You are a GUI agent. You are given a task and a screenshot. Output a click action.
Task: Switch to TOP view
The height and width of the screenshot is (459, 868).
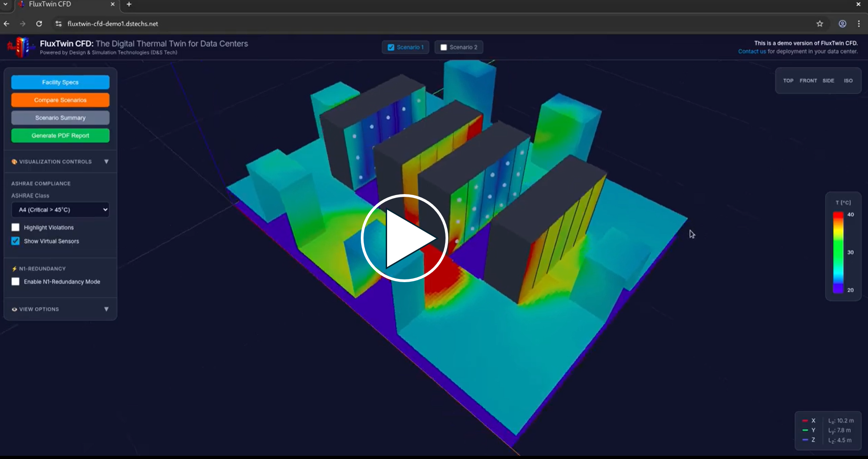click(x=788, y=81)
